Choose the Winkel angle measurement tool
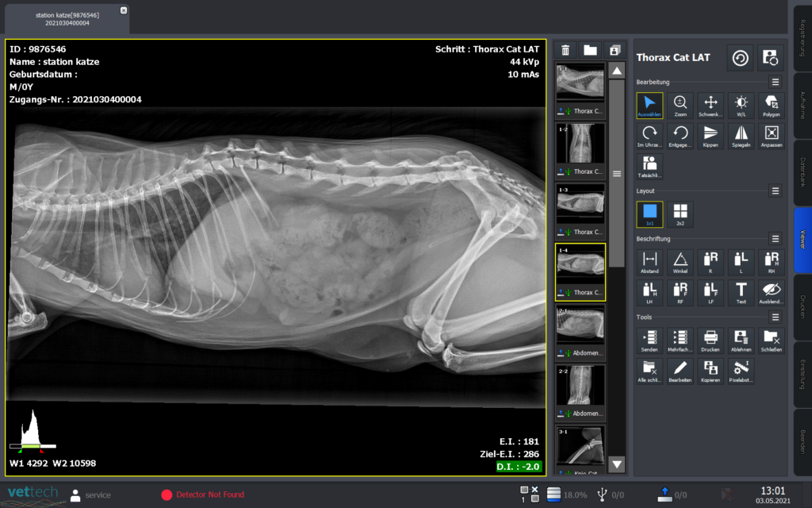This screenshot has width=812, height=508. (680, 262)
